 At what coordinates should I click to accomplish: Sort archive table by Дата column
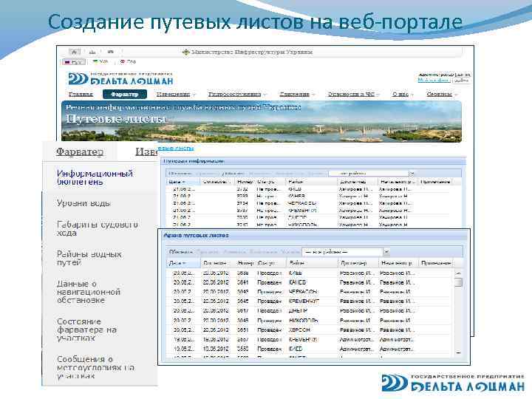[x=183, y=263]
